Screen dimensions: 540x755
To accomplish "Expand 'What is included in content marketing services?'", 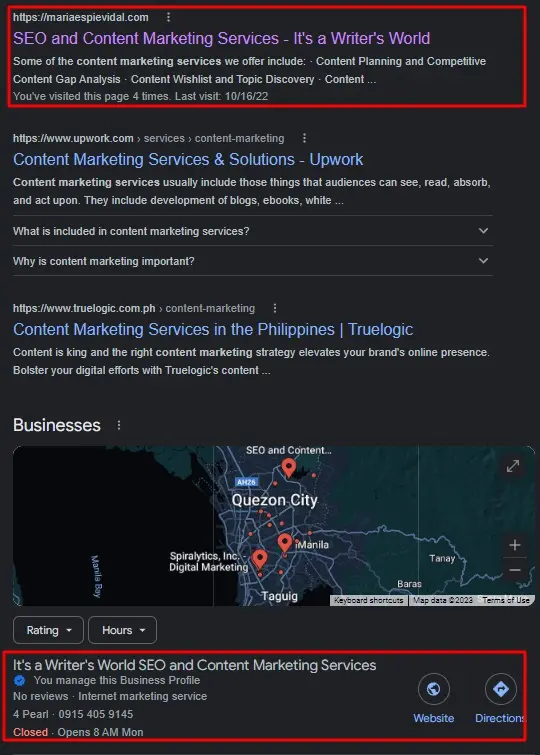I will (x=253, y=231).
